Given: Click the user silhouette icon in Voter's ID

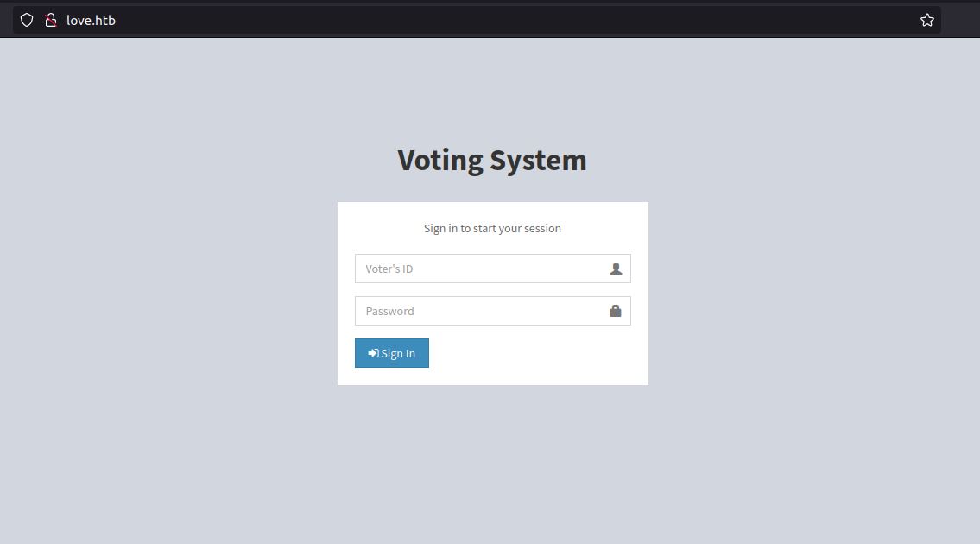Looking at the screenshot, I should click(616, 269).
